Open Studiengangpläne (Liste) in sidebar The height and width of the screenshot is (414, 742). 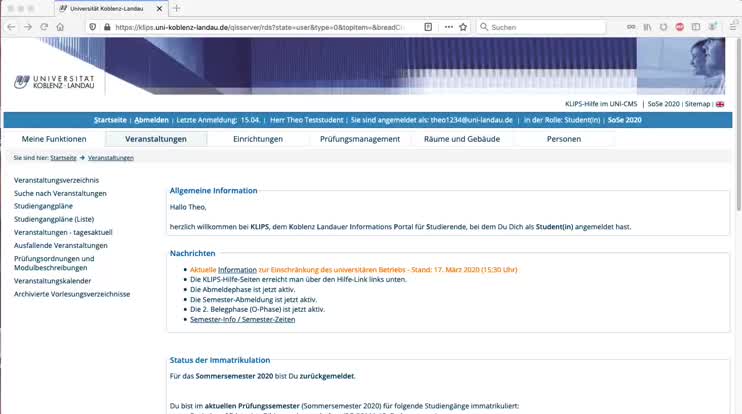pyautogui.click(x=54, y=219)
